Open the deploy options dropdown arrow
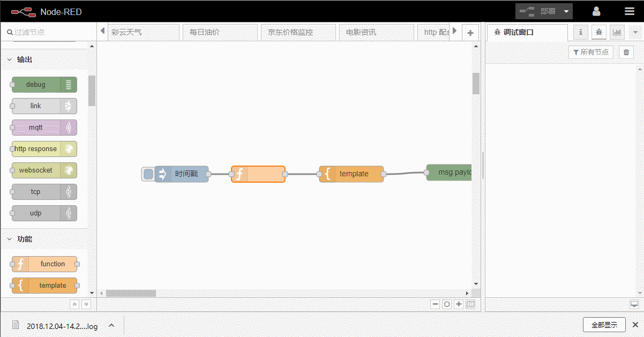The width and height of the screenshot is (644, 337). click(567, 11)
